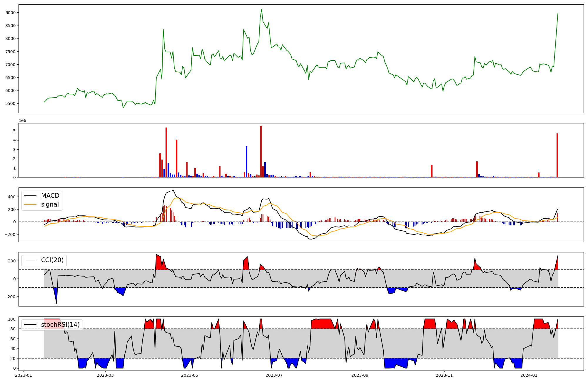Click the 2023-01 date axis label
Image resolution: width=588 pixels, height=382 pixels.
click(24, 375)
